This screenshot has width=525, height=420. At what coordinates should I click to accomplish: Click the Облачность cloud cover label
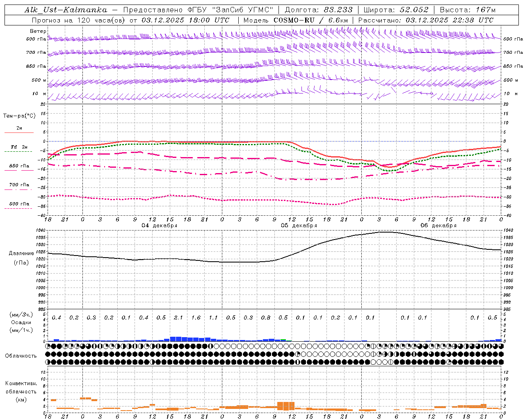[21, 356]
